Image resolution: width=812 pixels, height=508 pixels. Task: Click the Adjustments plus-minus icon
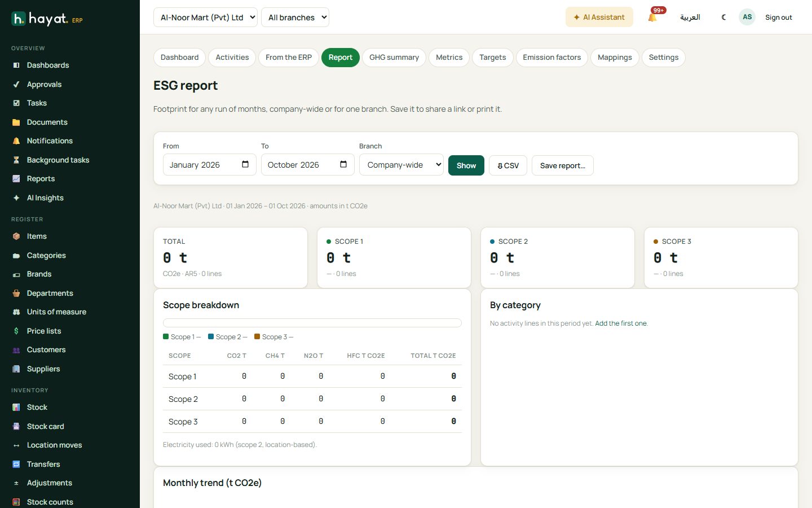pos(16,483)
